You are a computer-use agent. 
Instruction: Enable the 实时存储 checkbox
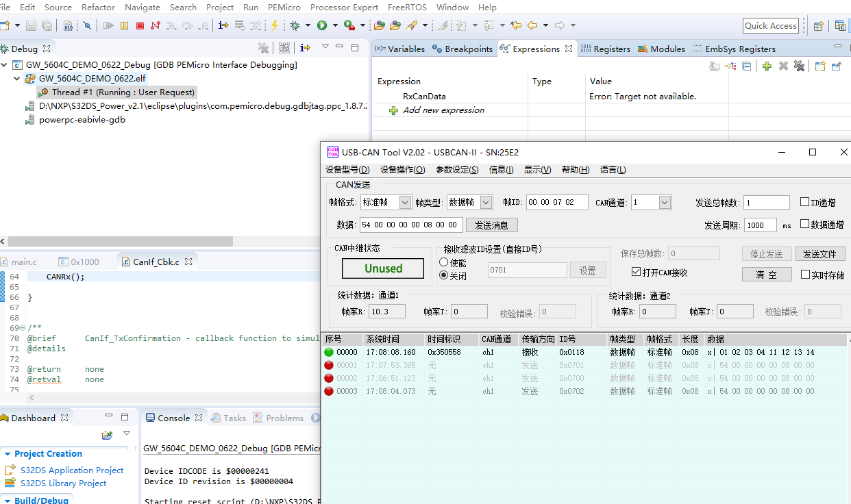805,275
